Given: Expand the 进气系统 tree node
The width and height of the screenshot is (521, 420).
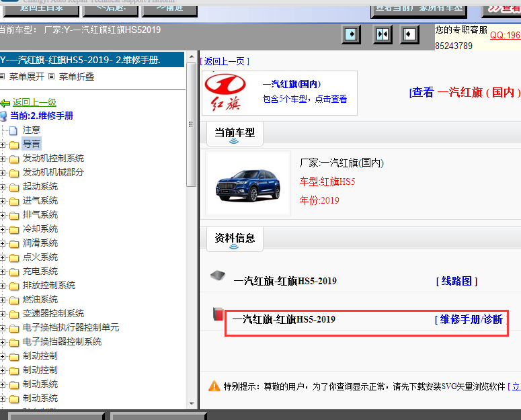Looking at the screenshot, I should pyautogui.click(x=2, y=201).
